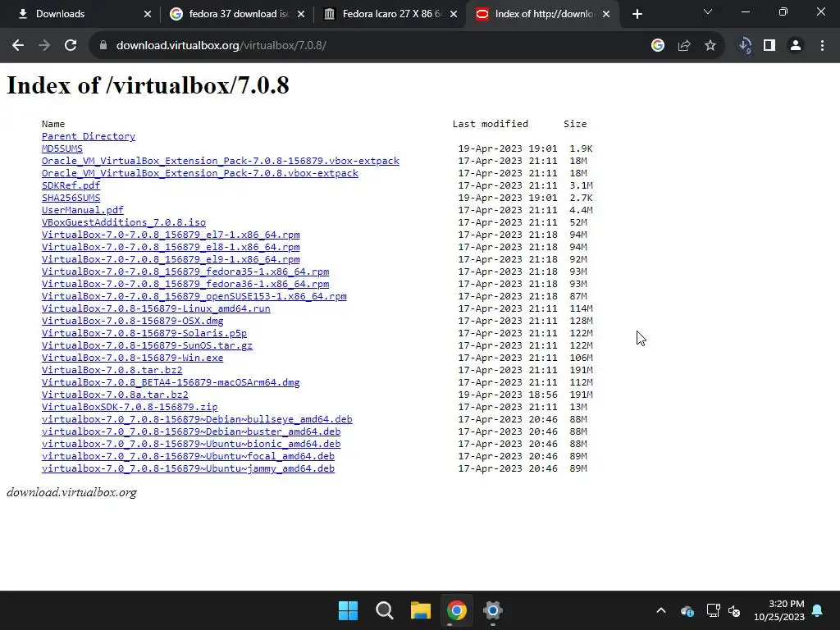Toggle the browser side panel

(769, 46)
